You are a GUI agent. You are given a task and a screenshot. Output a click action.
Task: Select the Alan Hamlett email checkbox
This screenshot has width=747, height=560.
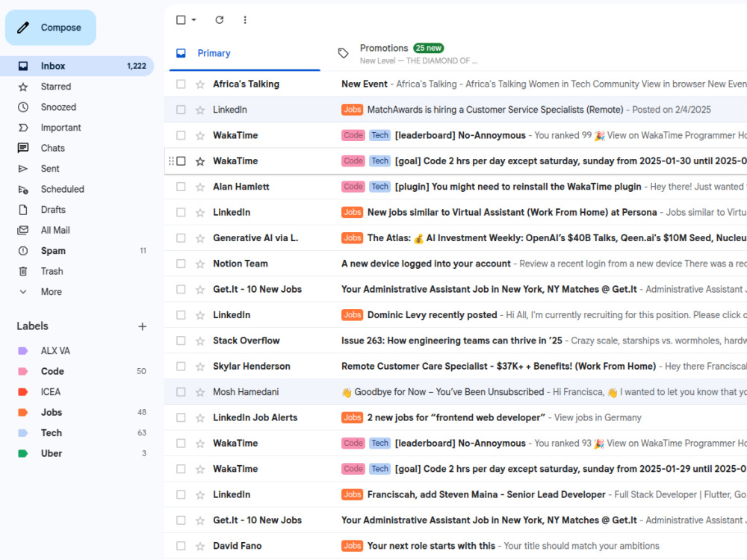point(181,187)
